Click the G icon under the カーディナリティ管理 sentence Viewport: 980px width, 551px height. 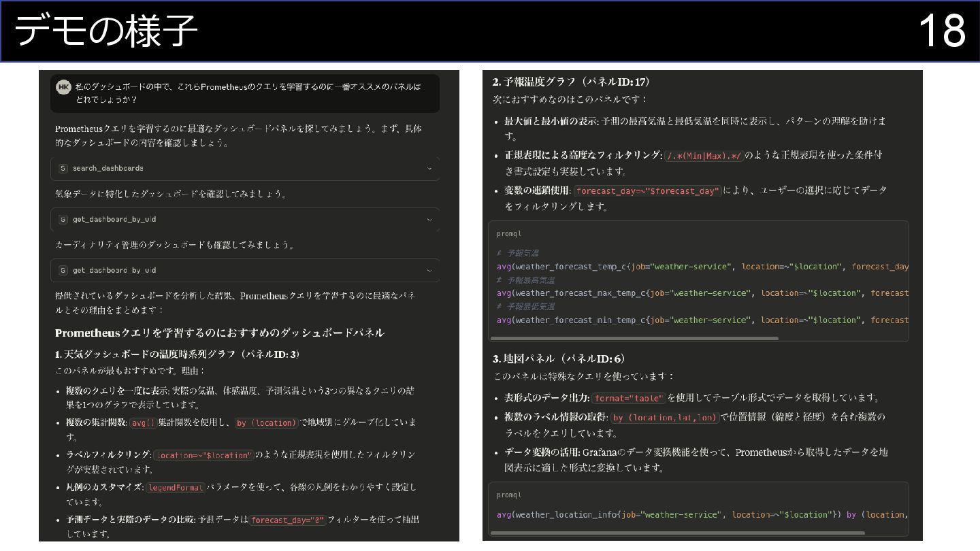(63, 270)
